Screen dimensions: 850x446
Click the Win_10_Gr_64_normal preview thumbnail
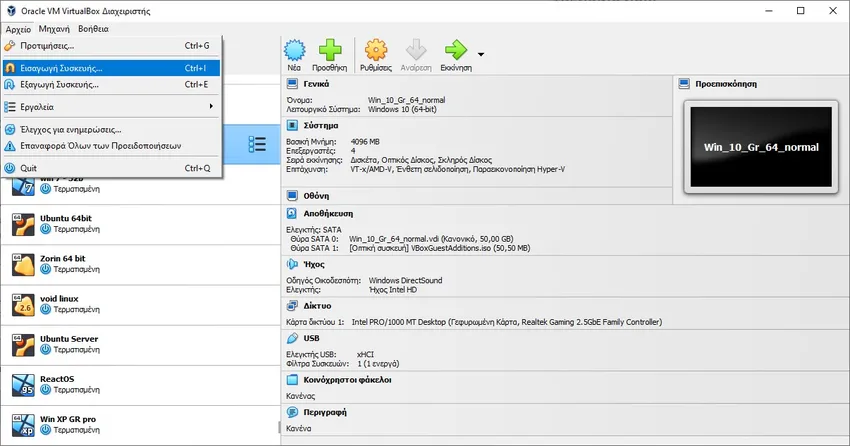point(761,146)
